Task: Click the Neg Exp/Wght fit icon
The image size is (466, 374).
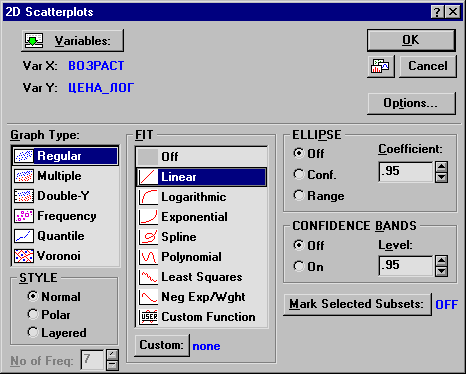Action: [148, 297]
